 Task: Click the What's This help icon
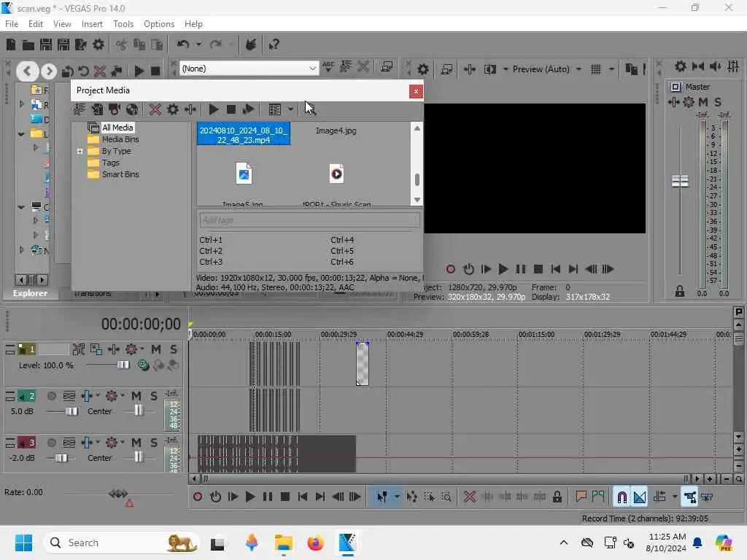pyautogui.click(x=274, y=44)
